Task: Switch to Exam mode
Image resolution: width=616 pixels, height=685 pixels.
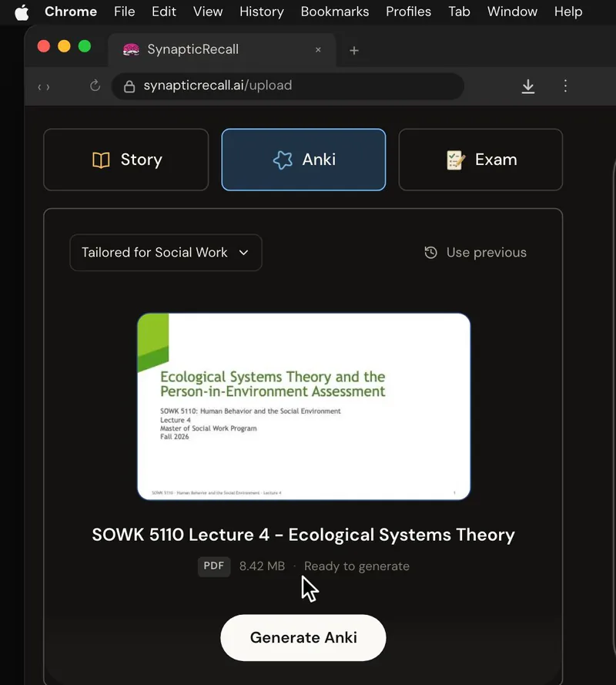Action: (x=480, y=159)
